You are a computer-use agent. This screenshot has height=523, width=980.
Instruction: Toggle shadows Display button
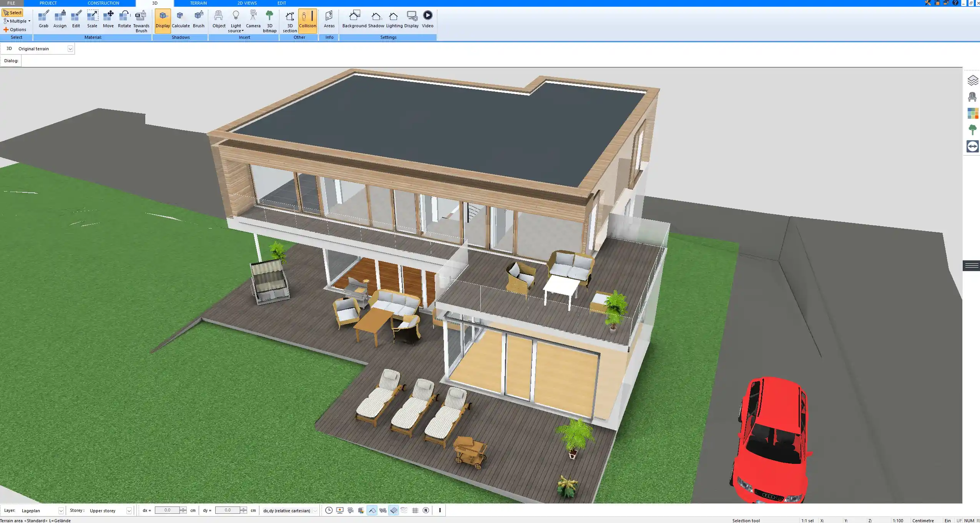[163, 20]
